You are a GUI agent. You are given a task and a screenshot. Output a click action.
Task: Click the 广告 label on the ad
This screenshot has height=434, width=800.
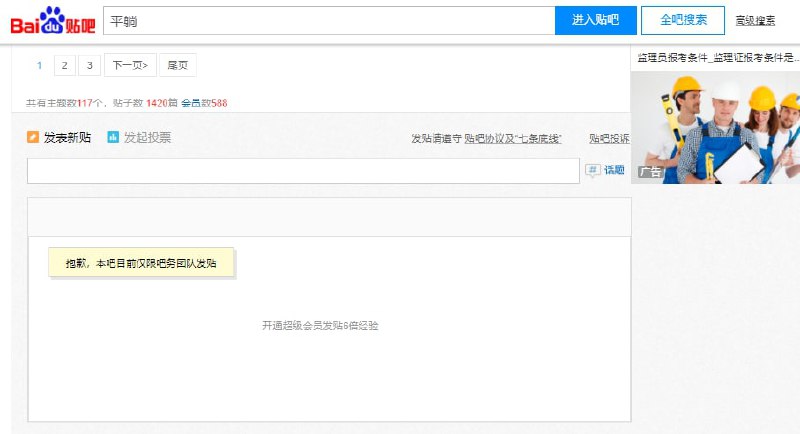point(651,172)
